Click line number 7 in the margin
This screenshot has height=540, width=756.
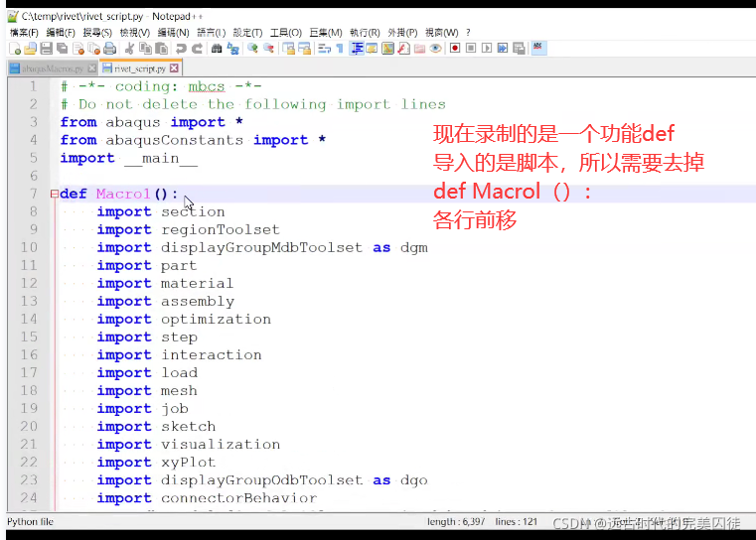point(33,194)
